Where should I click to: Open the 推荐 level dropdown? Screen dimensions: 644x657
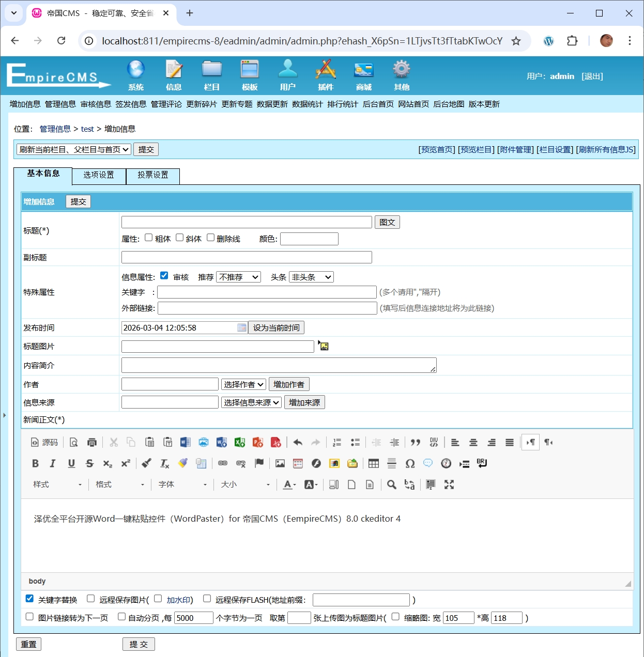[x=238, y=277]
